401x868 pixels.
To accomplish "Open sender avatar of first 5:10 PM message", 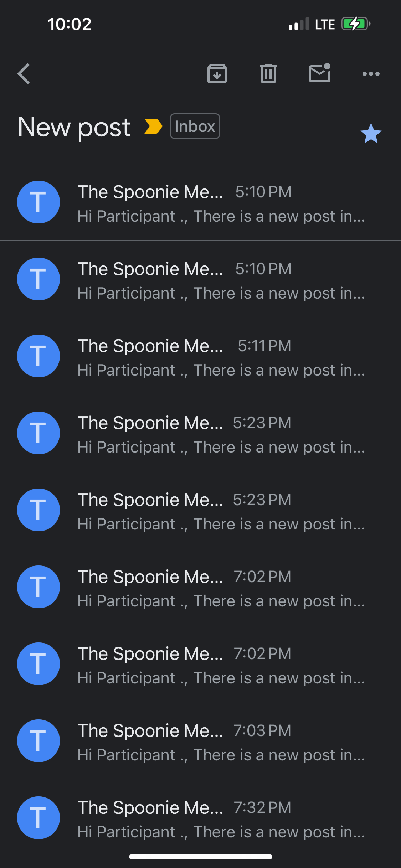I will coord(38,202).
